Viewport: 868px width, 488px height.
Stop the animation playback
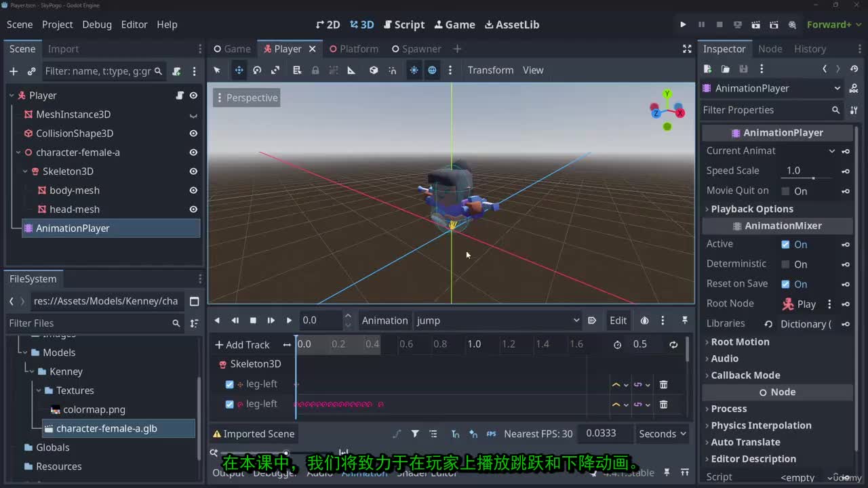[253, 321]
